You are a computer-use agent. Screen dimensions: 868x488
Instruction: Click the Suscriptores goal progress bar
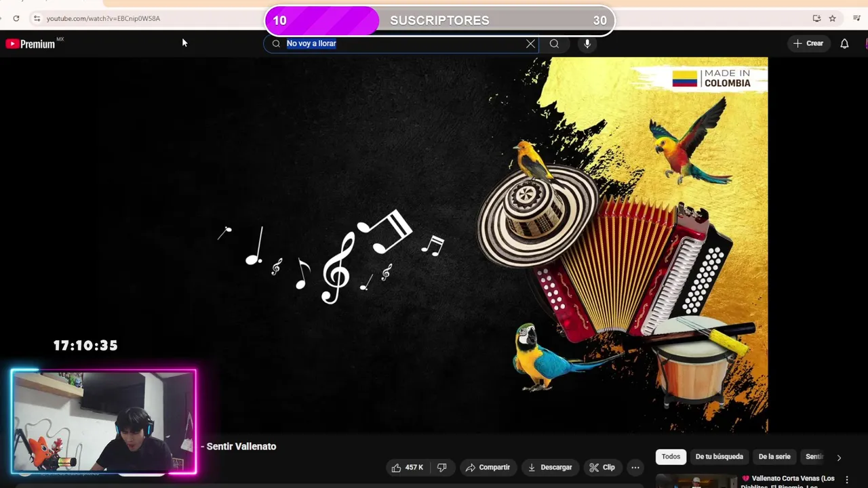pos(439,20)
